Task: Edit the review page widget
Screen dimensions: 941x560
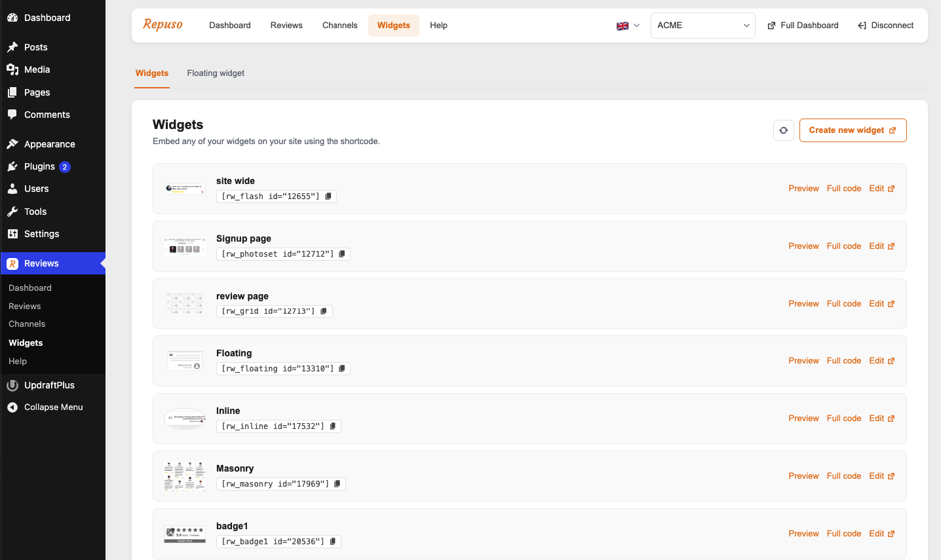Action: [882, 304]
